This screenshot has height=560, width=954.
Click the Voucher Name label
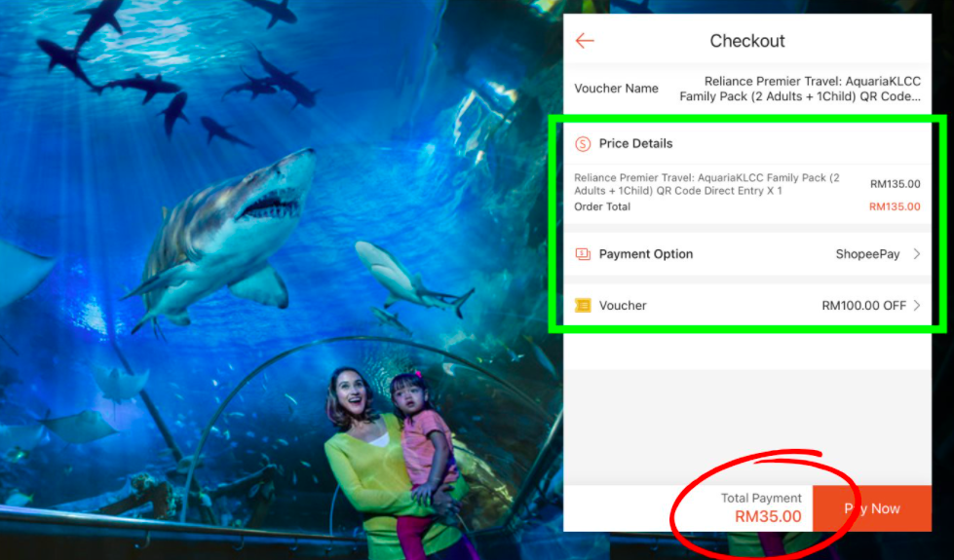pyautogui.click(x=616, y=89)
